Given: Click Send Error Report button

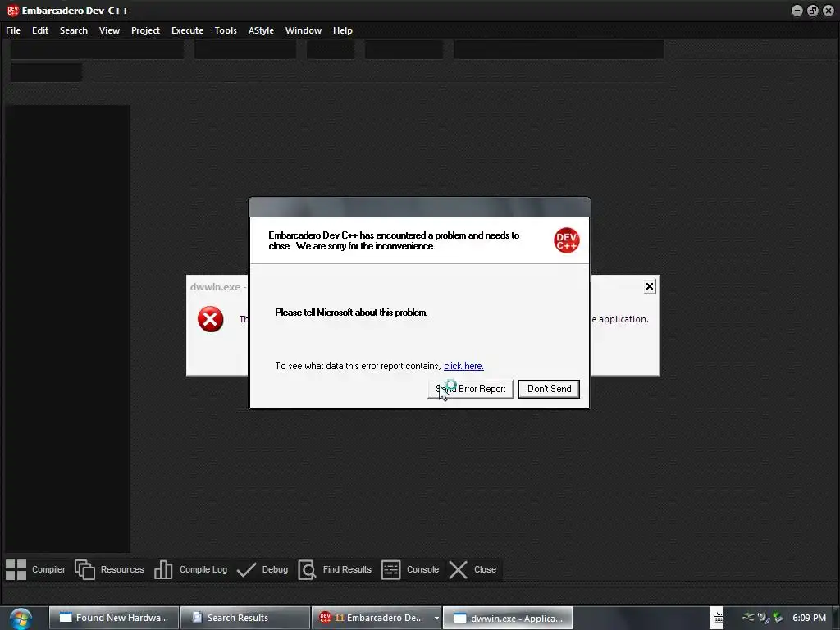Looking at the screenshot, I should [x=470, y=389].
